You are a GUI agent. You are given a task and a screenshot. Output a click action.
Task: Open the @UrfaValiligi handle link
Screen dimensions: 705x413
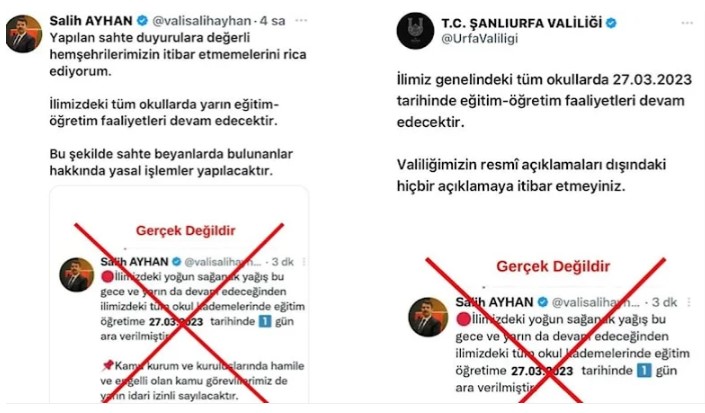coord(480,39)
